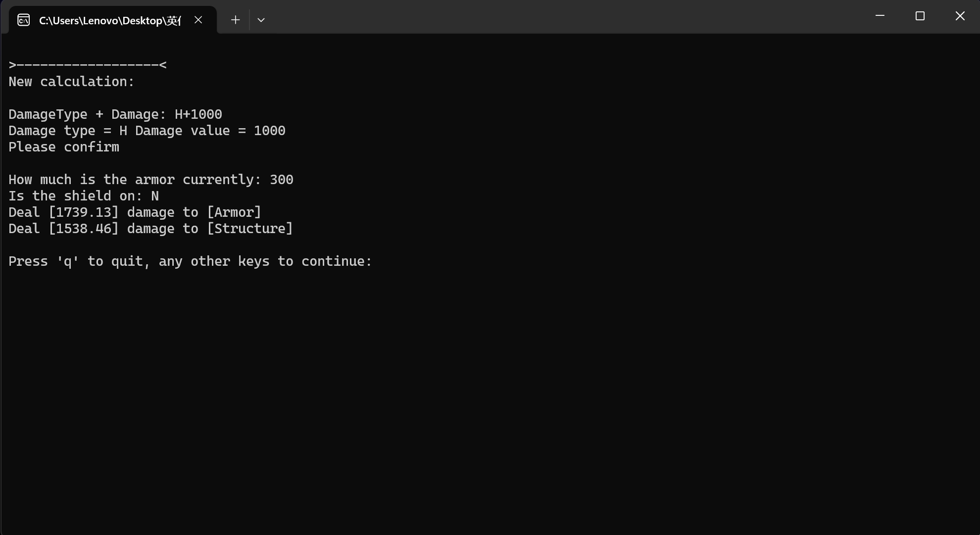
Task: Click the dashed separator line at top
Action: (87, 65)
